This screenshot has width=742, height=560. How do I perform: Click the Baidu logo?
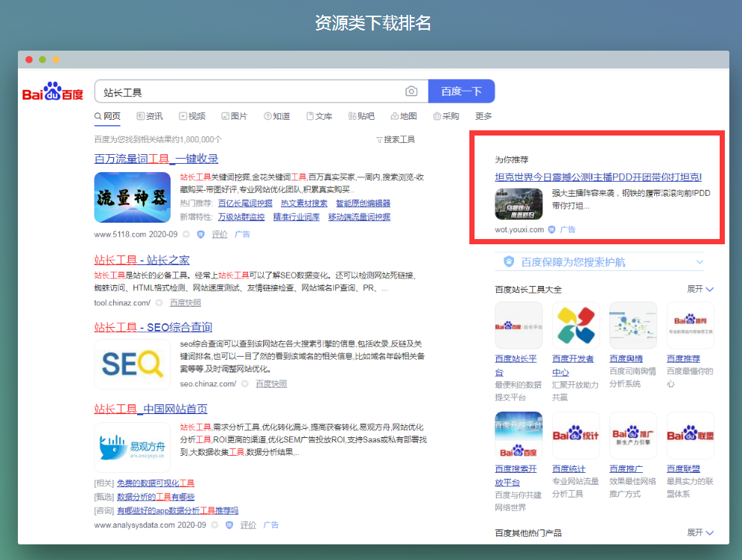point(53,92)
